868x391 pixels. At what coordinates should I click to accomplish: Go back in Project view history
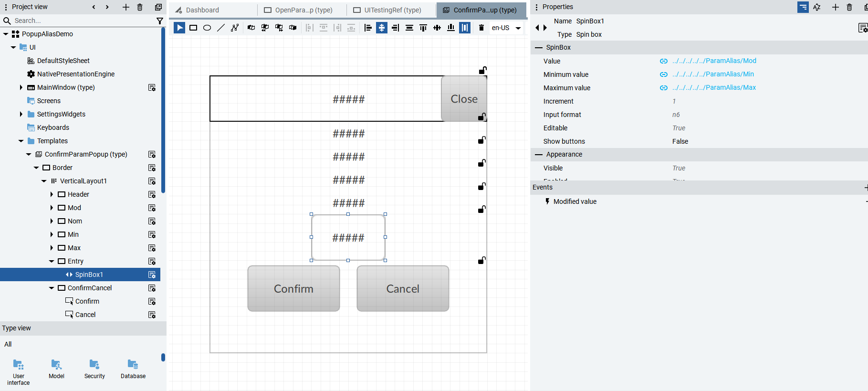click(94, 7)
